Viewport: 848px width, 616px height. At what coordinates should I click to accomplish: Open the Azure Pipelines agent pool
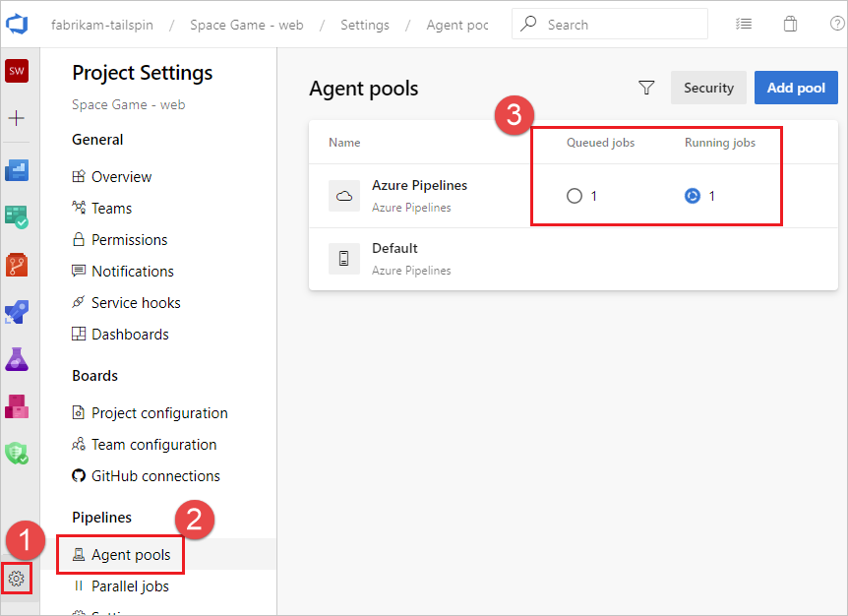(x=419, y=186)
